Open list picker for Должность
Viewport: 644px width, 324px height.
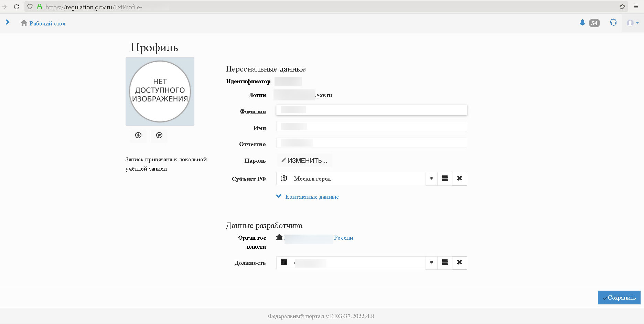[445, 263]
